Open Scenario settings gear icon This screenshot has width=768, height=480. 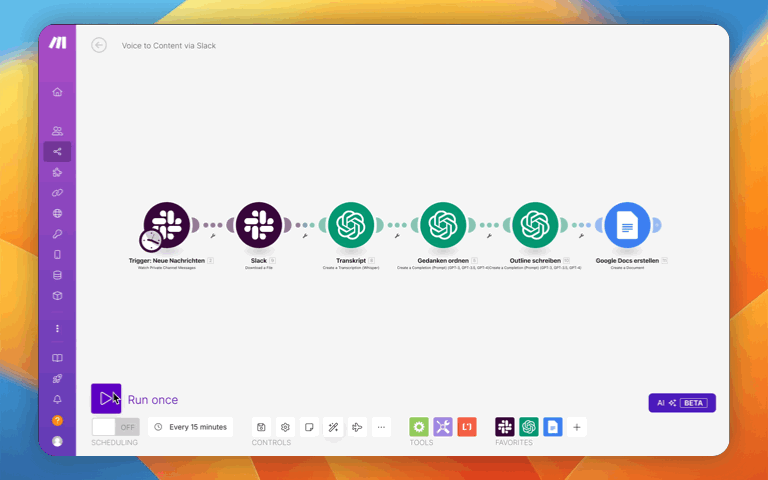[285, 427]
